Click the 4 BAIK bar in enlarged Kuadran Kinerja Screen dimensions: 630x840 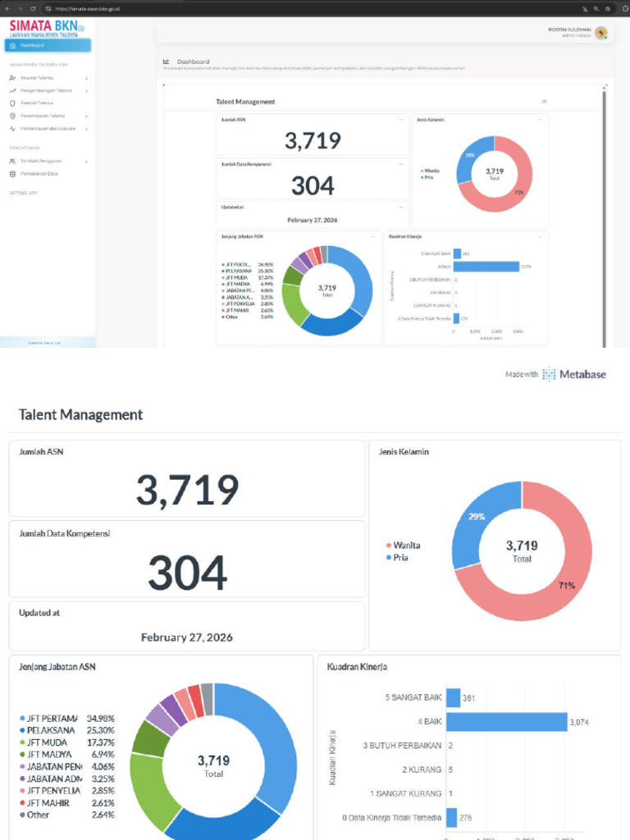click(x=506, y=722)
